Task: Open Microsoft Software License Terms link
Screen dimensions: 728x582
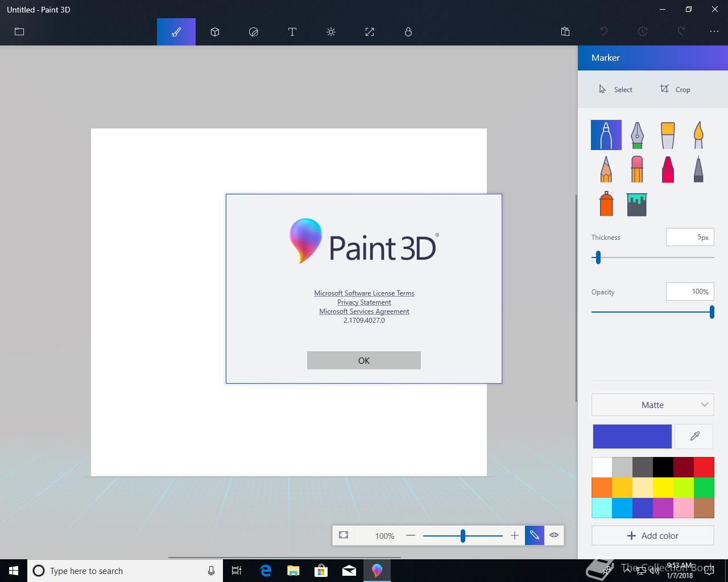Action: click(x=364, y=293)
